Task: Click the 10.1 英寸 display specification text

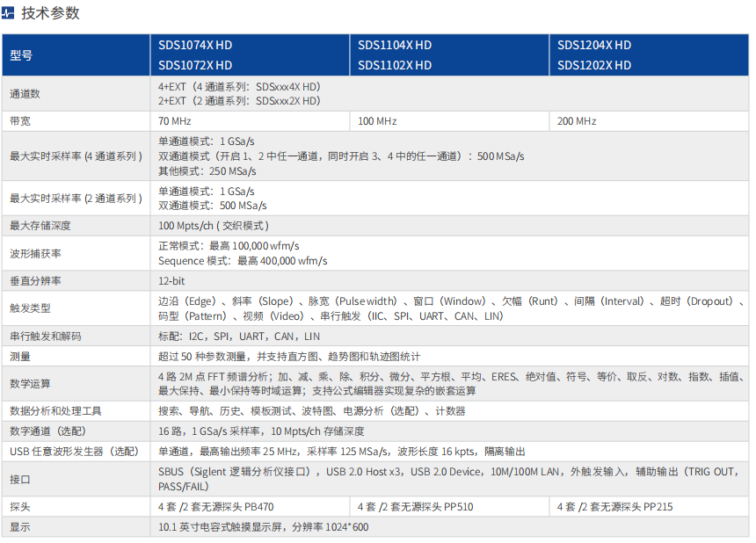Action: coord(264,527)
